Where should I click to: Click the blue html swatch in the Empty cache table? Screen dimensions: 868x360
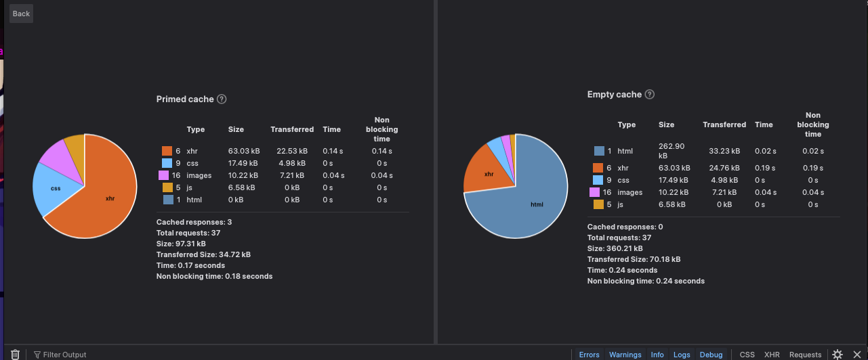[599, 151]
